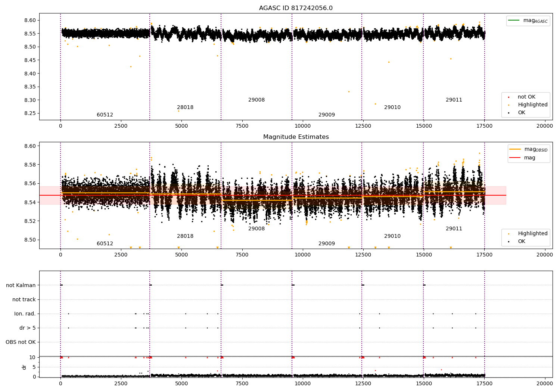Screen dimensions: 560x392
Task: Click 'Highlighted' in the AGASC ID plot legend
Action: 532,105
